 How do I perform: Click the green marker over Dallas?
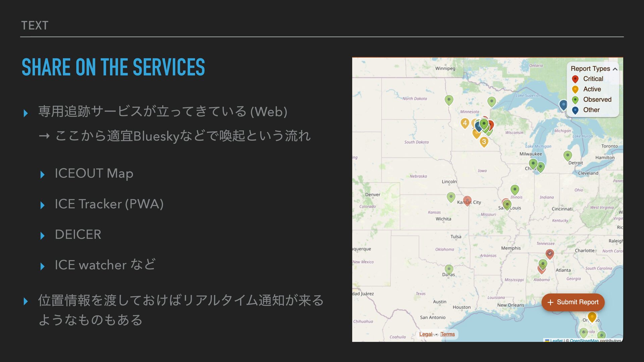tap(449, 269)
